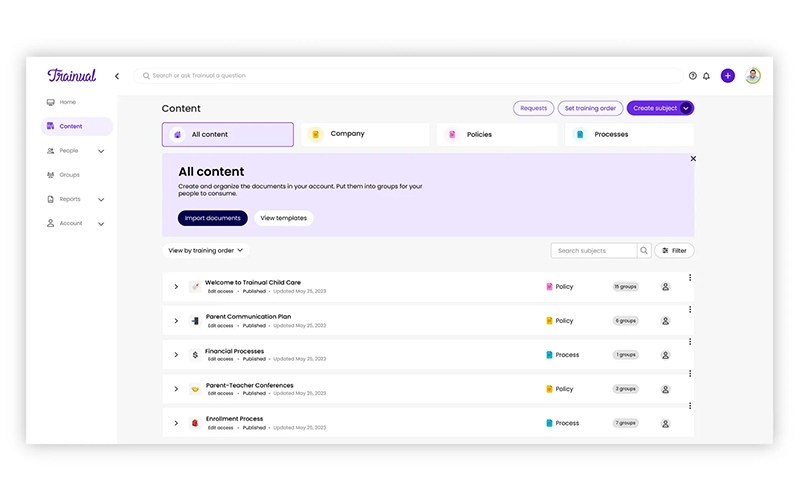Click owner icon on Welcome to Trainual row

[665, 287]
